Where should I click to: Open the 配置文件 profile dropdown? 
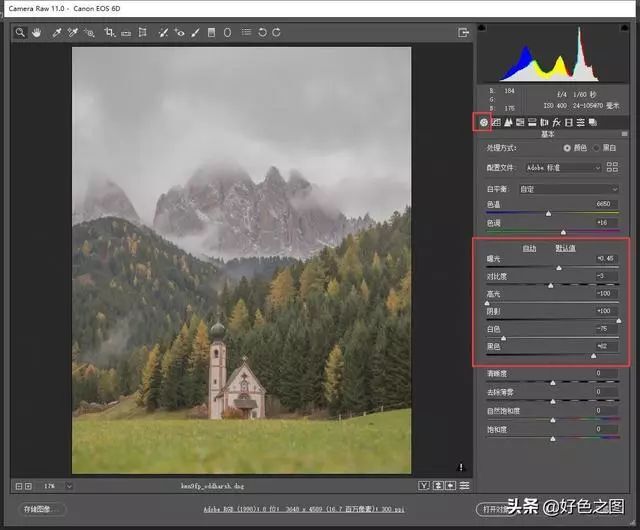(x=564, y=168)
